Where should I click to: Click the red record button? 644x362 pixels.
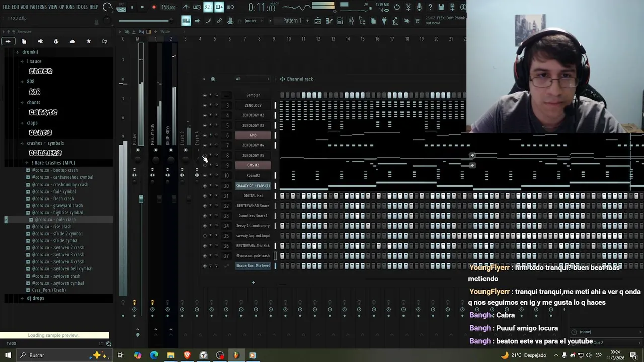pyautogui.click(x=154, y=7)
